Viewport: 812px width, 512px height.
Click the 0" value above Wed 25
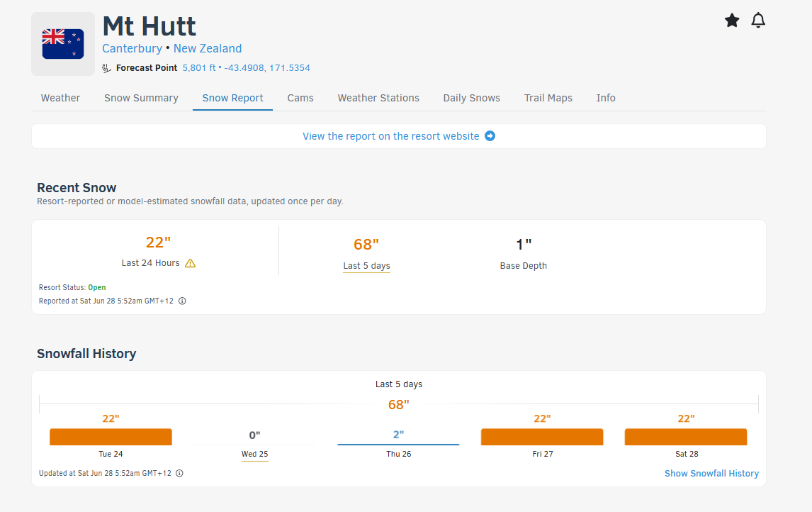click(x=255, y=435)
